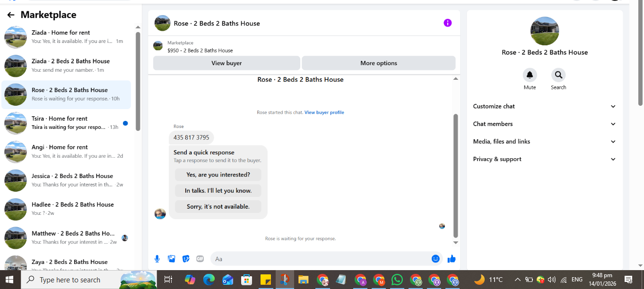Search in conversation magnifier icon

click(x=558, y=75)
